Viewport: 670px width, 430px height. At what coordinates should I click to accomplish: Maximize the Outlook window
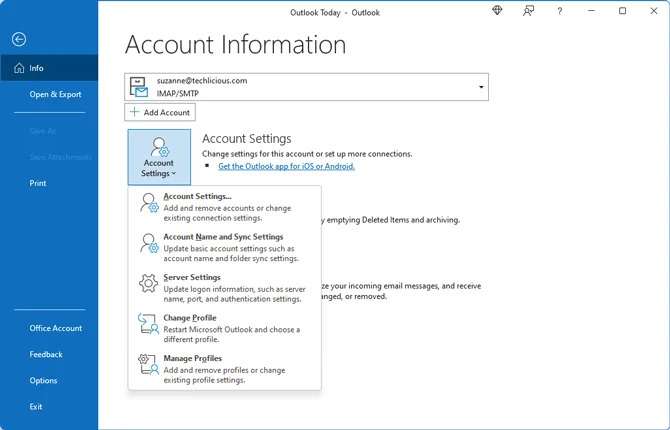[x=623, y=11]
